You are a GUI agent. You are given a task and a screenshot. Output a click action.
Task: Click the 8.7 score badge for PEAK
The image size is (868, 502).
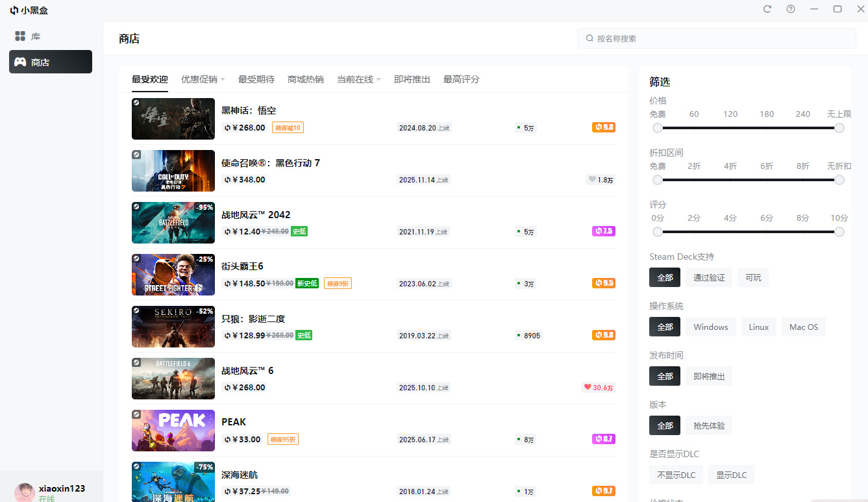click(603, 439)
